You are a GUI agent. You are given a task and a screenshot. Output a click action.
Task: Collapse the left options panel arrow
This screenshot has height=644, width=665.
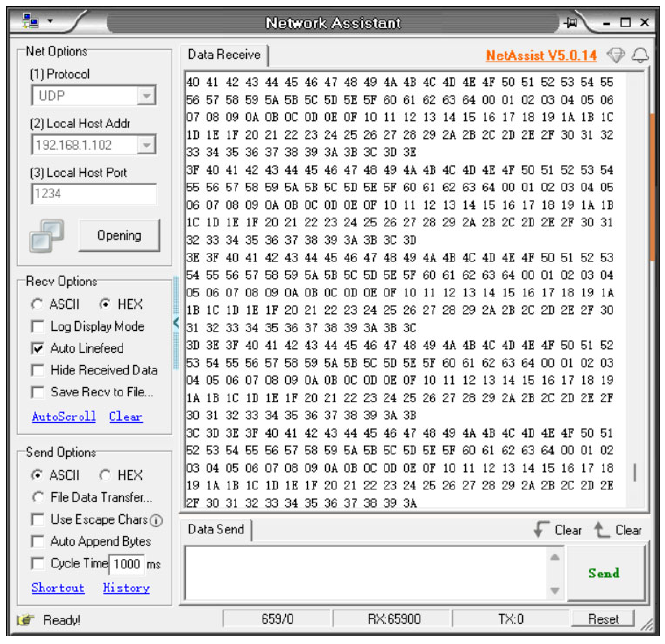point(176,322)
